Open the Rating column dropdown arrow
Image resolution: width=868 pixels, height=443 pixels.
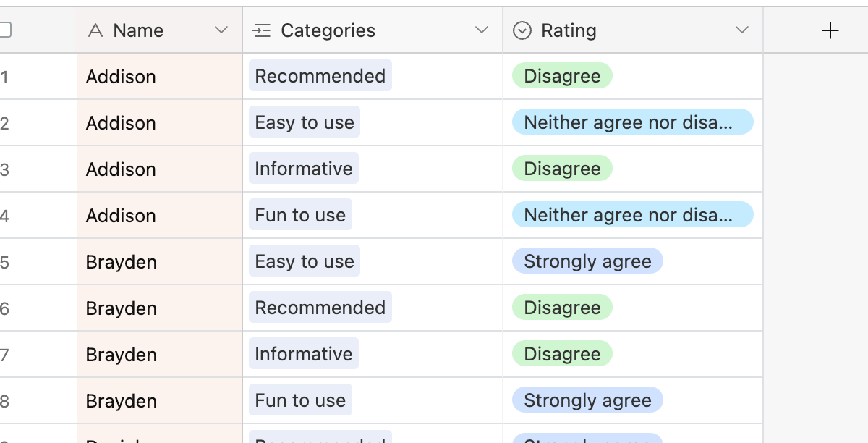(741, 30)
